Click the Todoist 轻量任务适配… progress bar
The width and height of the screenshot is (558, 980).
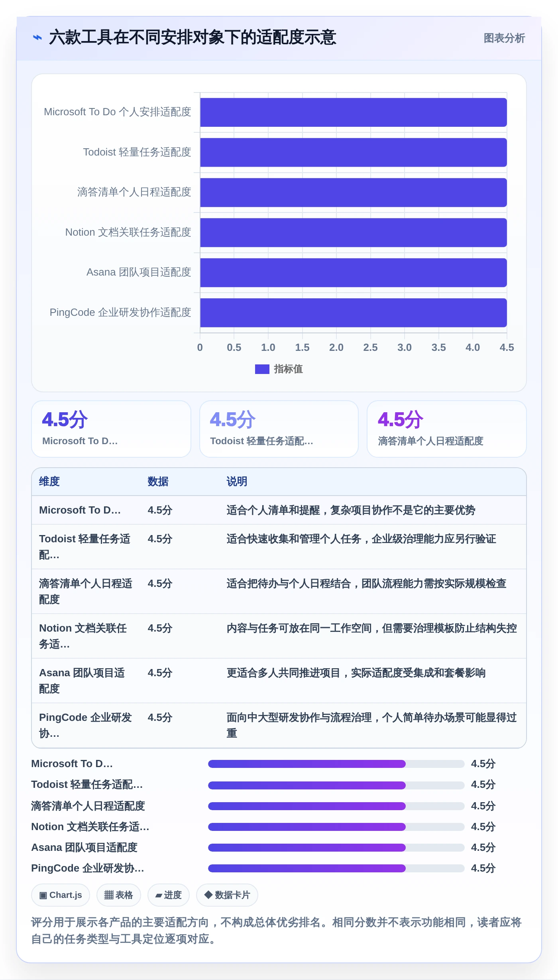click(x=336, y=785)
